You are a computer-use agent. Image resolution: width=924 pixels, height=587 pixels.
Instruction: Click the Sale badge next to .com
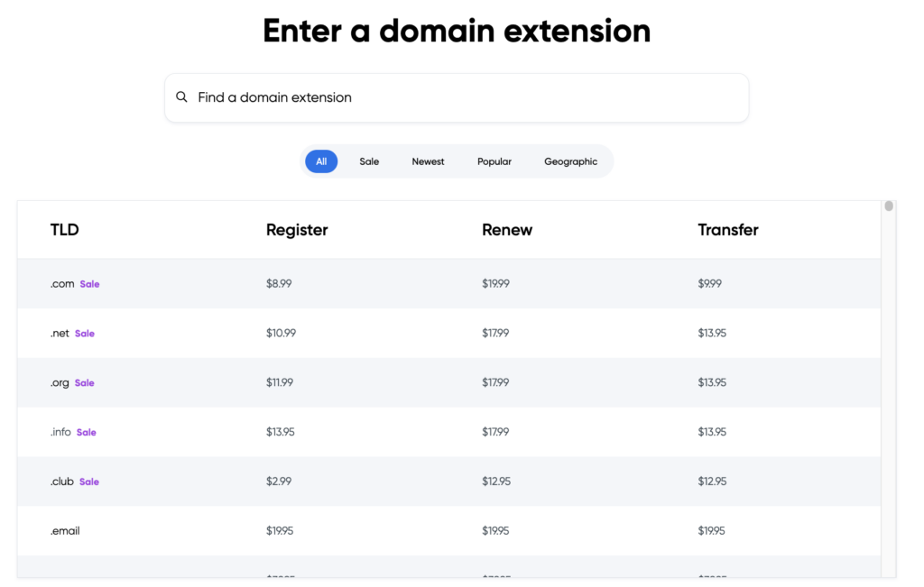(91, 283)
